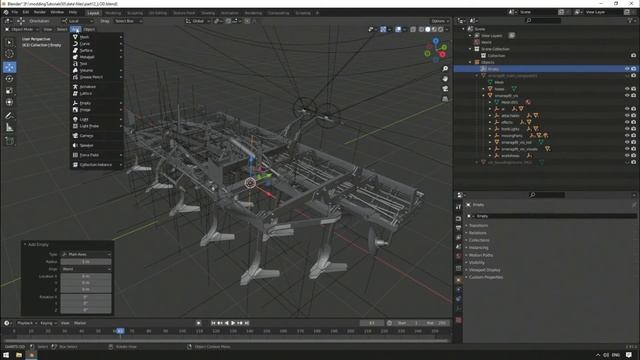This screenshot has height=360, width=640.
Task: Open the Playback menu in the timeline
Action: [27, 323]
